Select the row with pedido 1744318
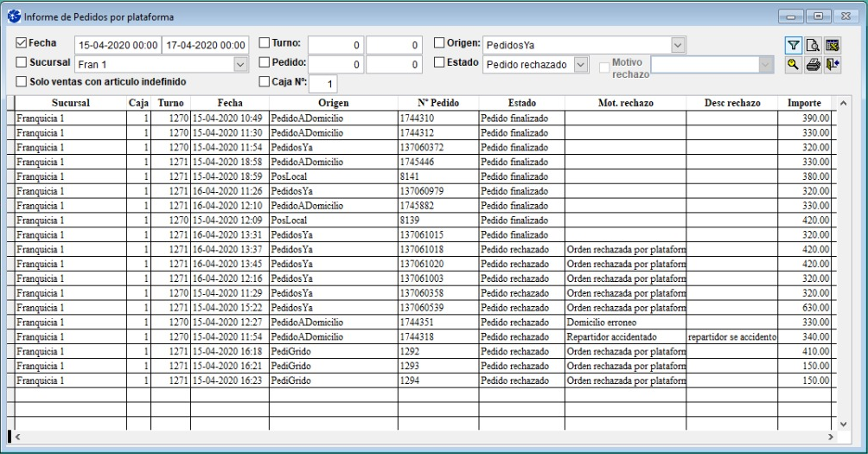868x454 pixels. pos(437,336)
